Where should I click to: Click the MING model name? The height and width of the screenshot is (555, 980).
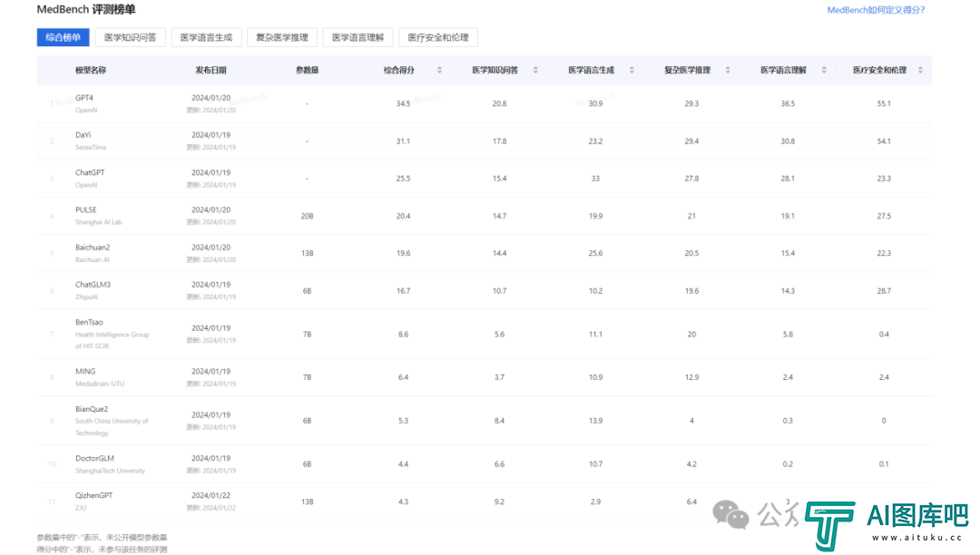[85, 372]
